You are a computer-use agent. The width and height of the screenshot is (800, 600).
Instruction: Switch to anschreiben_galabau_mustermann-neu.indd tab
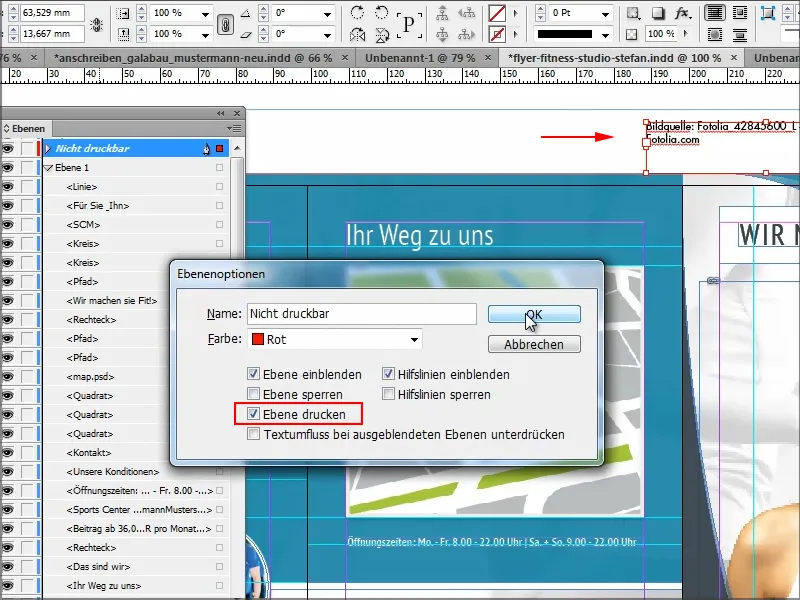(193, 58)
